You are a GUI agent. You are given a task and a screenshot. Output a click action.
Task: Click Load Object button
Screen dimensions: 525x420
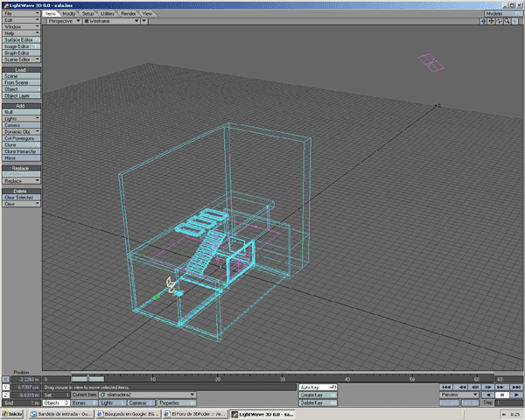(21, 89)
